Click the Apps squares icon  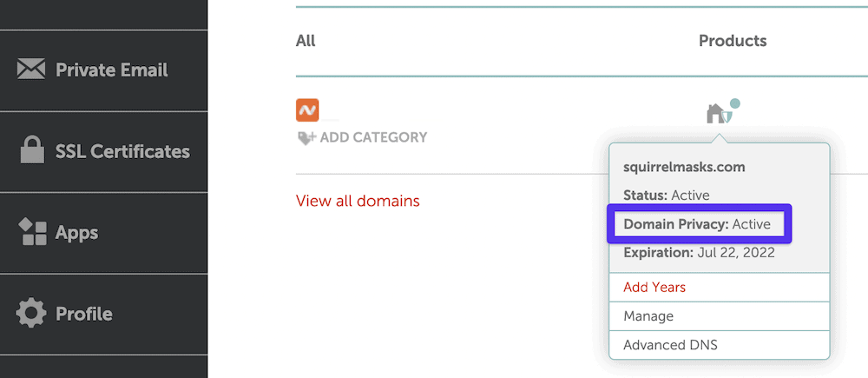(x=31, y=233)
